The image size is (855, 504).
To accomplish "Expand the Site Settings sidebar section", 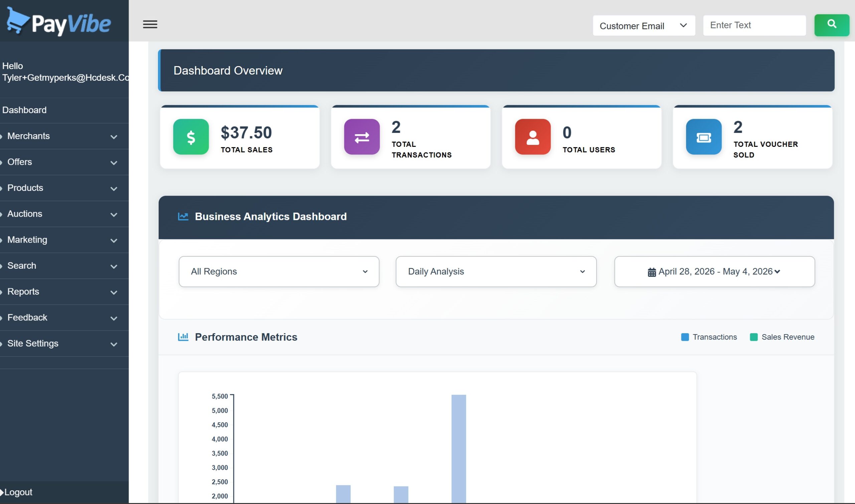I will click(x=64, y=344).
